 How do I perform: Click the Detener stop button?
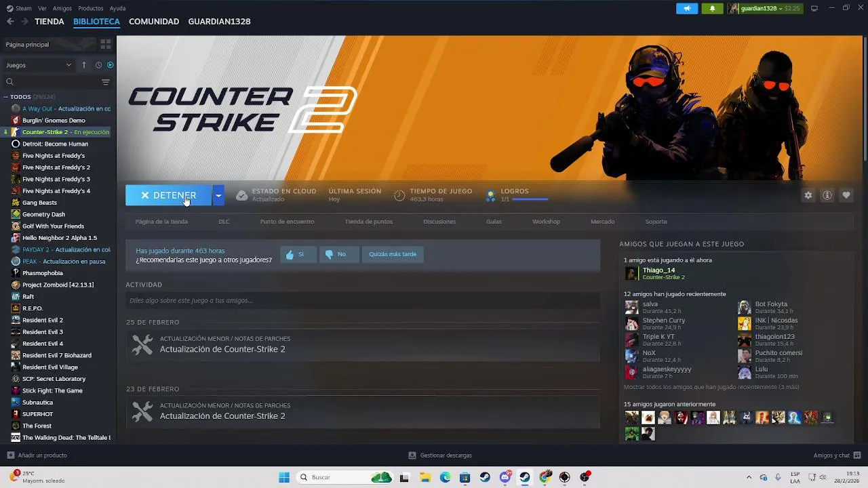point(169,195)
